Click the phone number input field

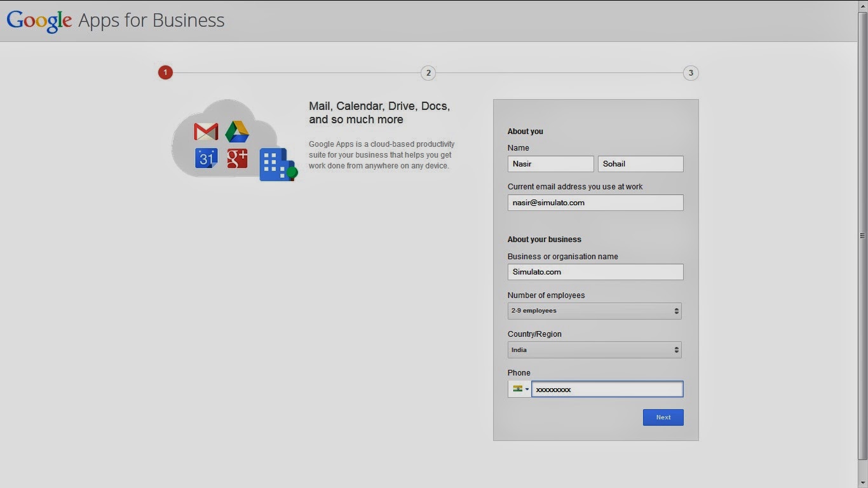[607, 389]
